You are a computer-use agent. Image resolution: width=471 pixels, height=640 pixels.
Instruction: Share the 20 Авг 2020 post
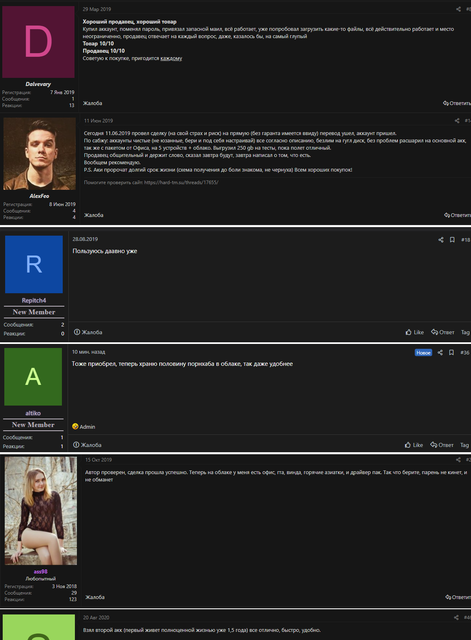tap(456, 618)
